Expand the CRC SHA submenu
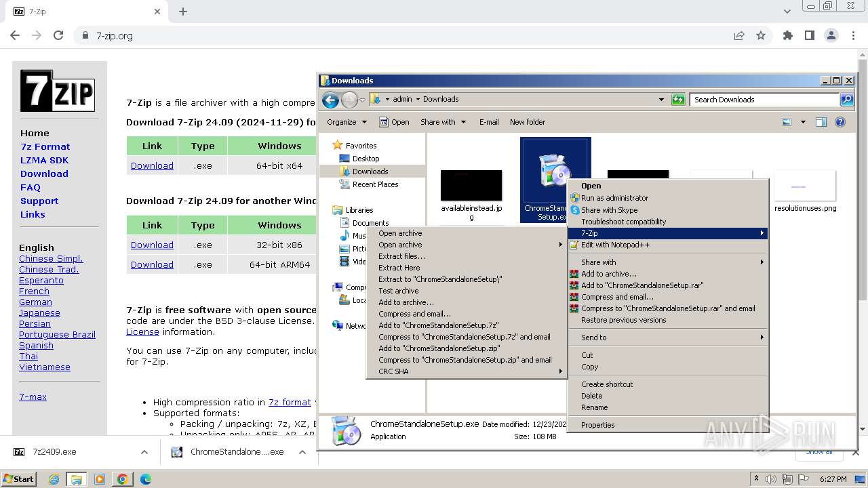The image size is (868, 488). (x=466, y=371)
